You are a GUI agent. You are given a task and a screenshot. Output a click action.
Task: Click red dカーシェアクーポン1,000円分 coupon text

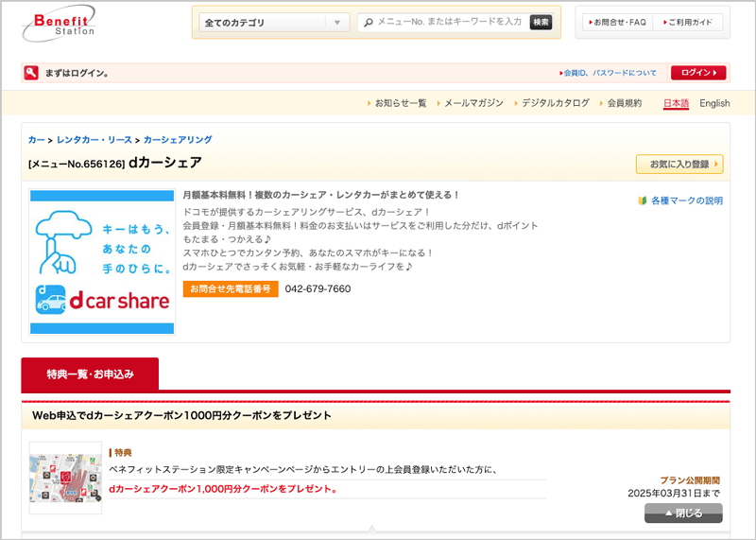tap(223, 489)
